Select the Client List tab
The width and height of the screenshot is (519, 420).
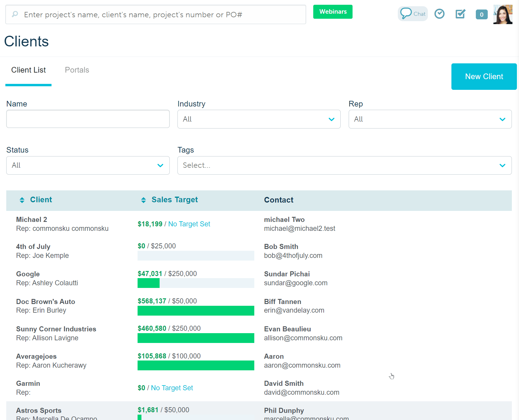(x=28, y=70)
